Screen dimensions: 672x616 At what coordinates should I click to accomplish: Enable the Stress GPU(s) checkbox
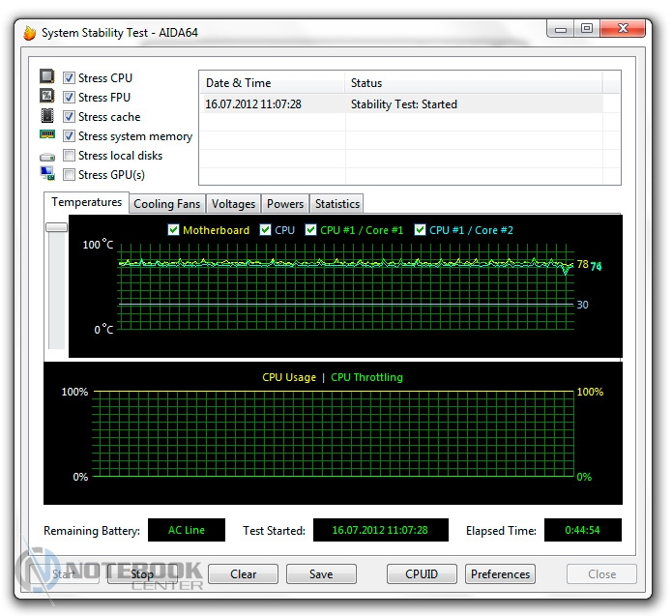click(70, 175)
